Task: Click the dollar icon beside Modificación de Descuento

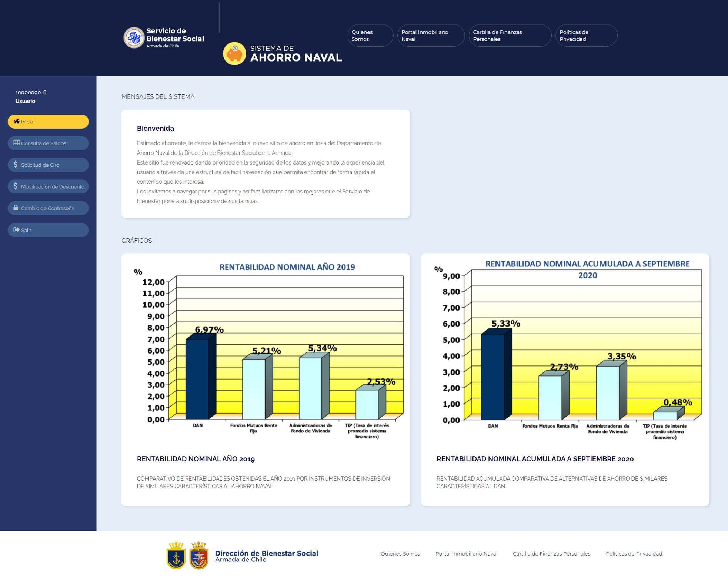Action: tap(16, 186)
